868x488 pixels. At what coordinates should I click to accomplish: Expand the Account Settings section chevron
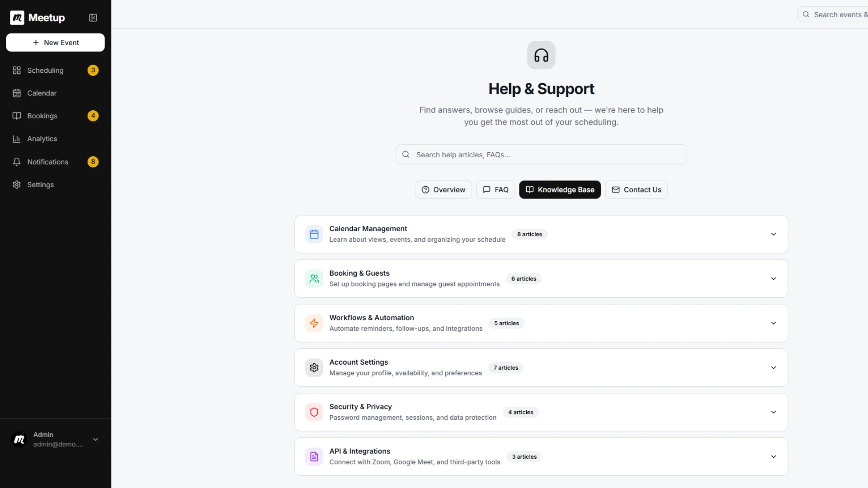[x=774, y=368]
